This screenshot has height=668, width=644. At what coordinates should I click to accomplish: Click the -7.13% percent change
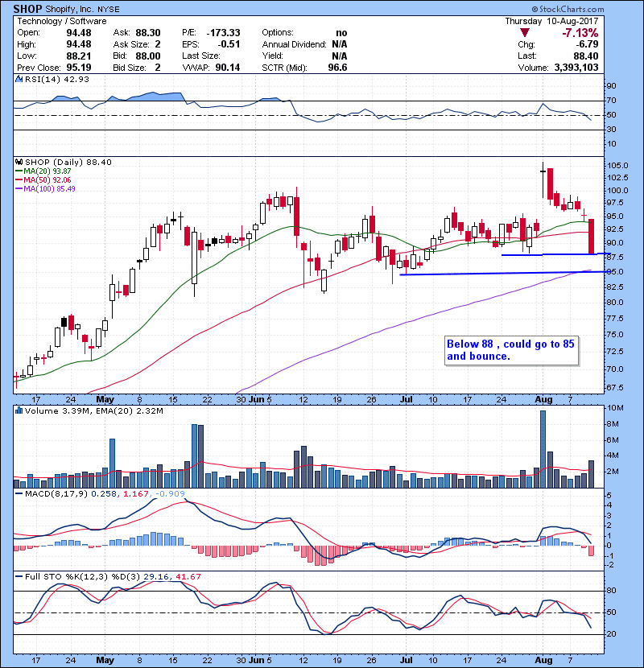(580, 32)
